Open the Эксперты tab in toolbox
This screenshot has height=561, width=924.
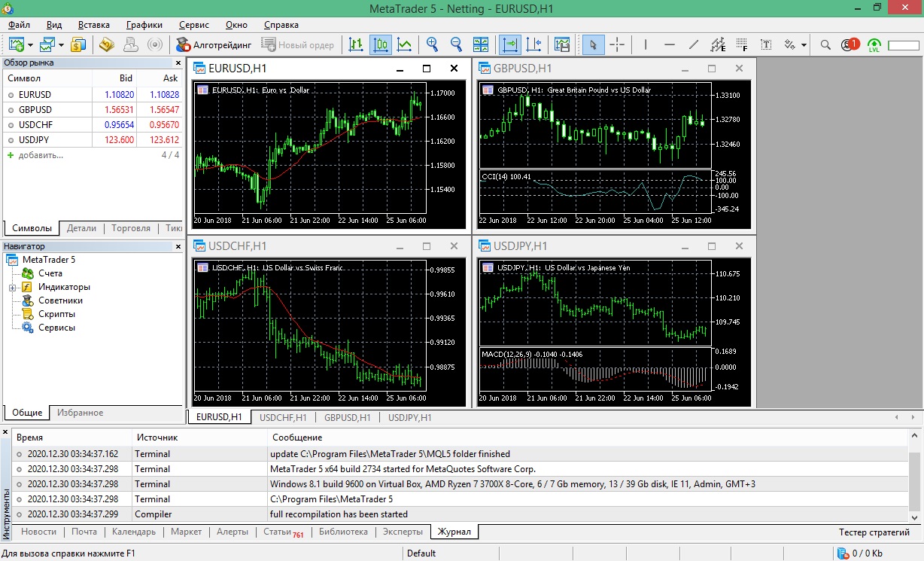[x=403, y=532]
